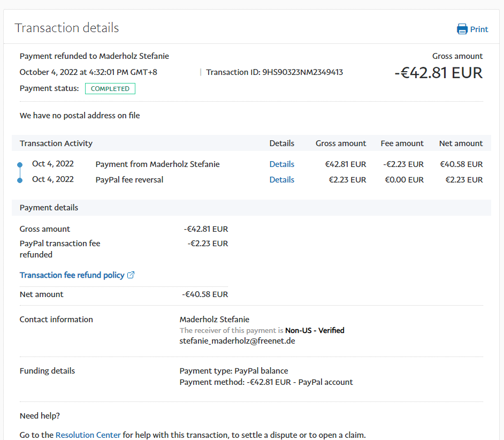504x440 pixels.
Task: Click the large -€42.81 EUR gross amount
Action: coord(438,73)
